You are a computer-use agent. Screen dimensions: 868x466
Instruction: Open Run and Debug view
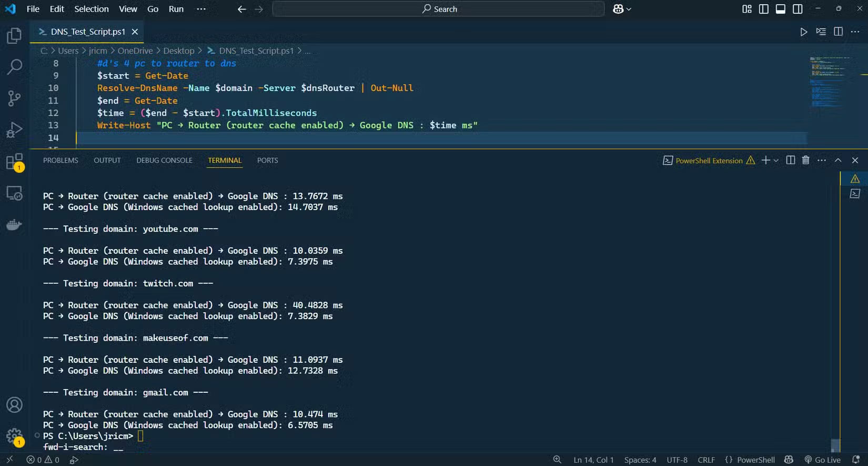tap(14, 130)
